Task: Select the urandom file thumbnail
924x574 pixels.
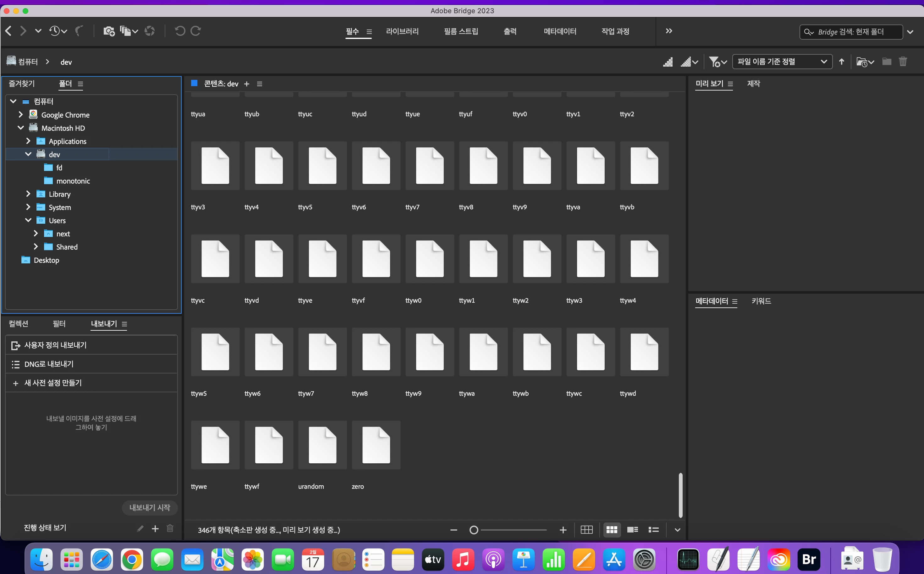Action: pyautogui.click(x=322, y=445)
